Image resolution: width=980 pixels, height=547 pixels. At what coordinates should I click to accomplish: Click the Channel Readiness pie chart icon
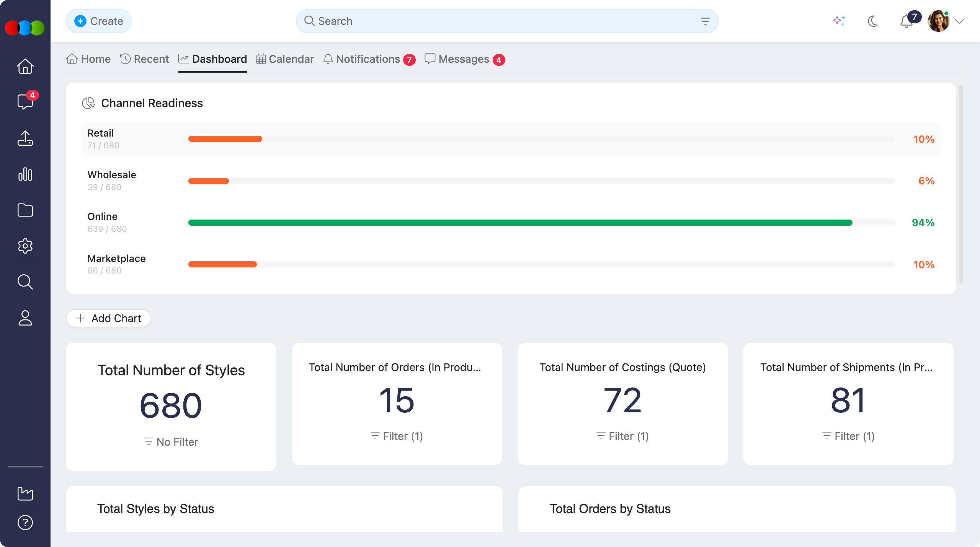tap(88, 103)
